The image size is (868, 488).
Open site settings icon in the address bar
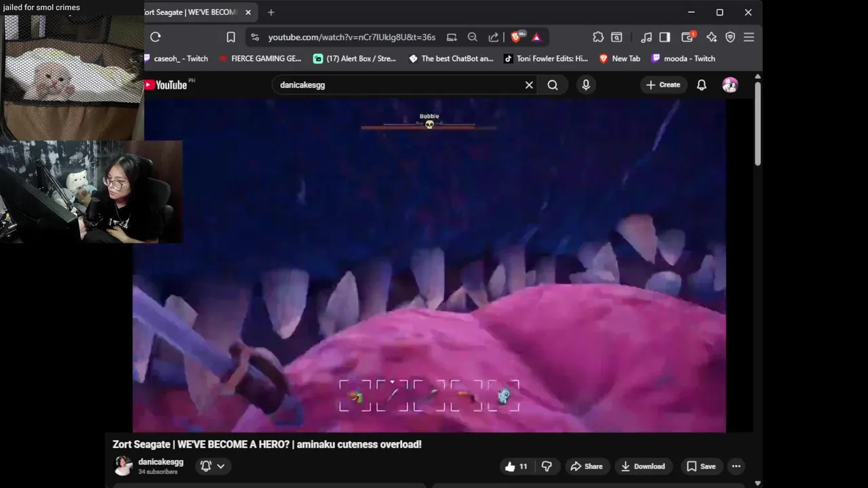coord(255,37)
